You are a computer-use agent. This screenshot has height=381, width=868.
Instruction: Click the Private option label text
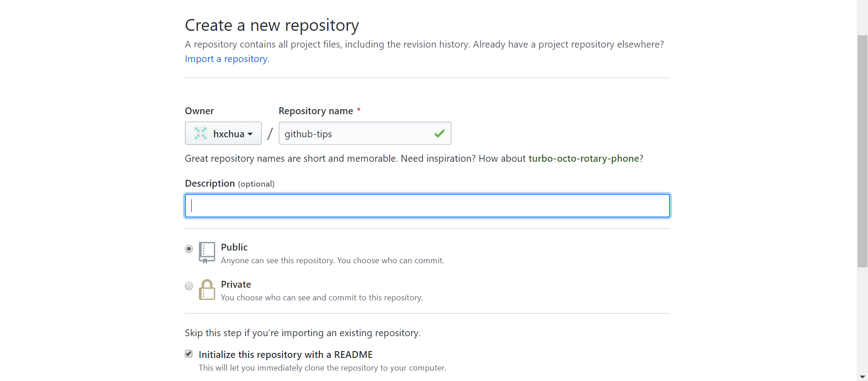coord(236,285)
